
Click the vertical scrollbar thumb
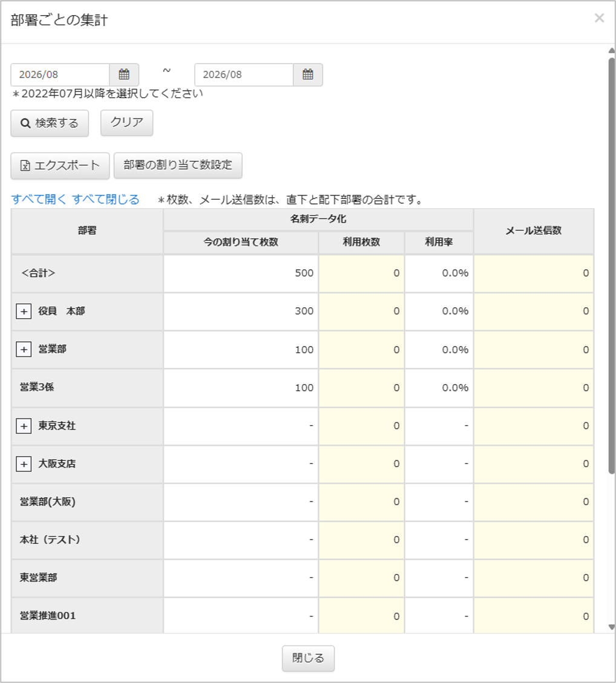tap(612, 265)
